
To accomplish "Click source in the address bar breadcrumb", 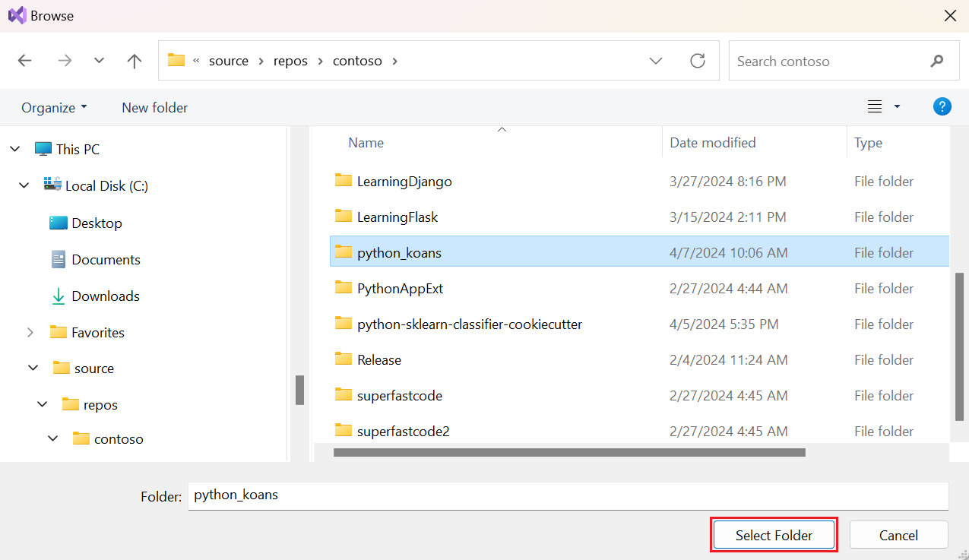I will click(x=229, y=61).
